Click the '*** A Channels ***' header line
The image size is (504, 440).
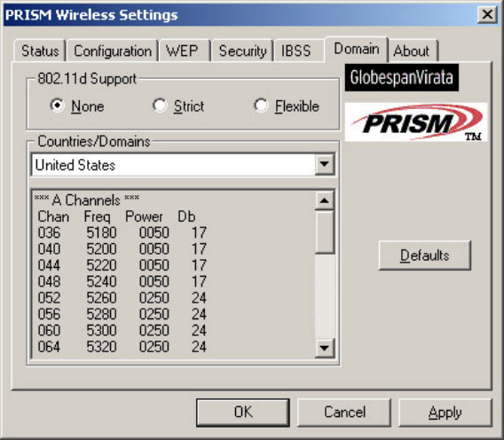[87, 200]
